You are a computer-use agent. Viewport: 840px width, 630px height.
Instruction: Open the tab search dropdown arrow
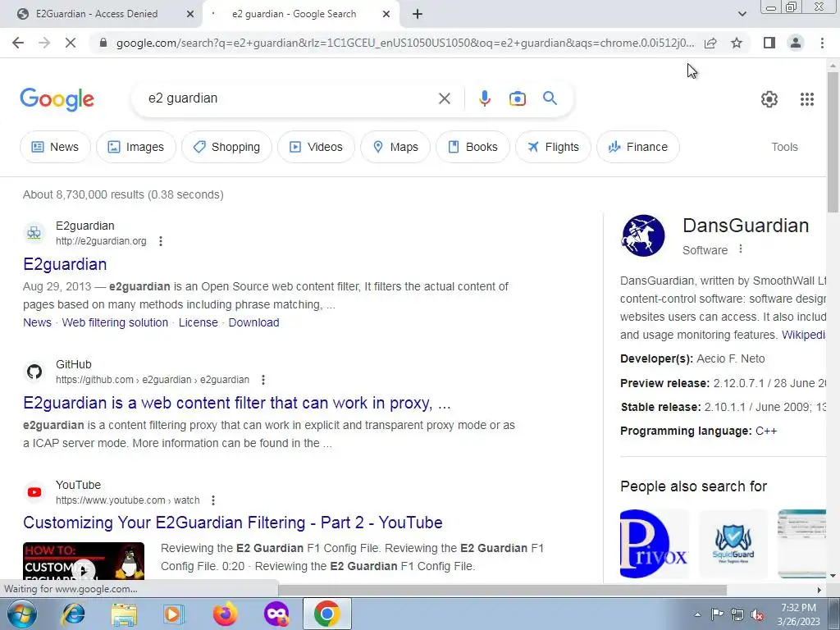pos(742,15)
